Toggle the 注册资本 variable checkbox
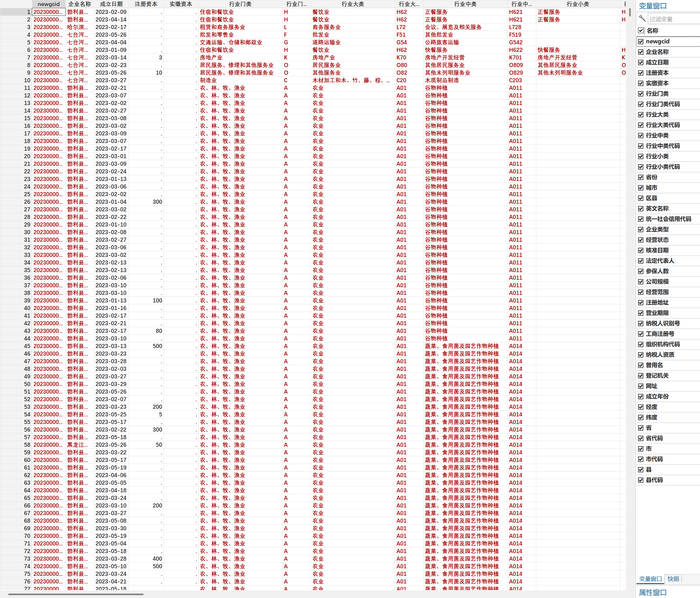 click(641, 73)
